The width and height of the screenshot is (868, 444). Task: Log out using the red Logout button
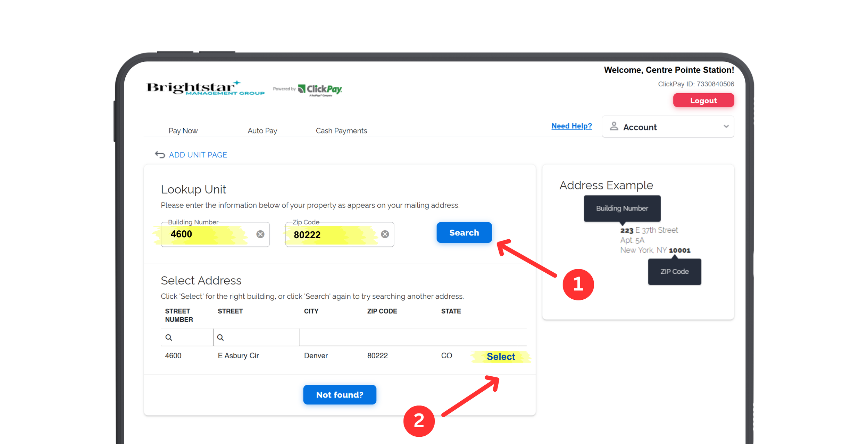703,101
